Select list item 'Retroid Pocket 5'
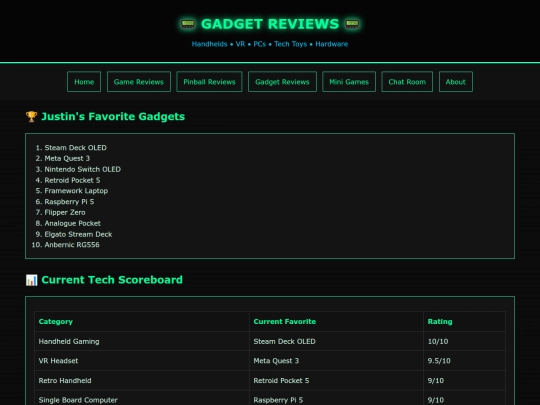This screenshot has height=405, width=540. [72, 180]
